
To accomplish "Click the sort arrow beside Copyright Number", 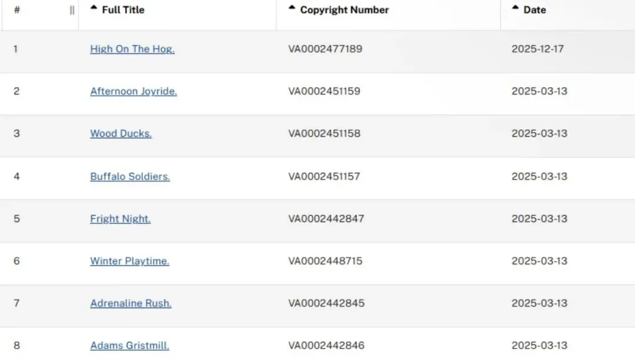I will click(x=292, y=8).
